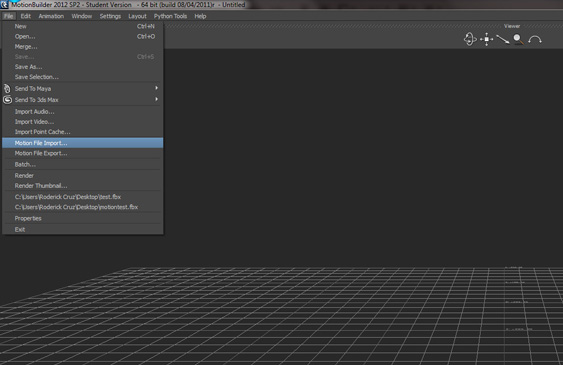
Task: Open the Window menu
Action: (82, 16)
